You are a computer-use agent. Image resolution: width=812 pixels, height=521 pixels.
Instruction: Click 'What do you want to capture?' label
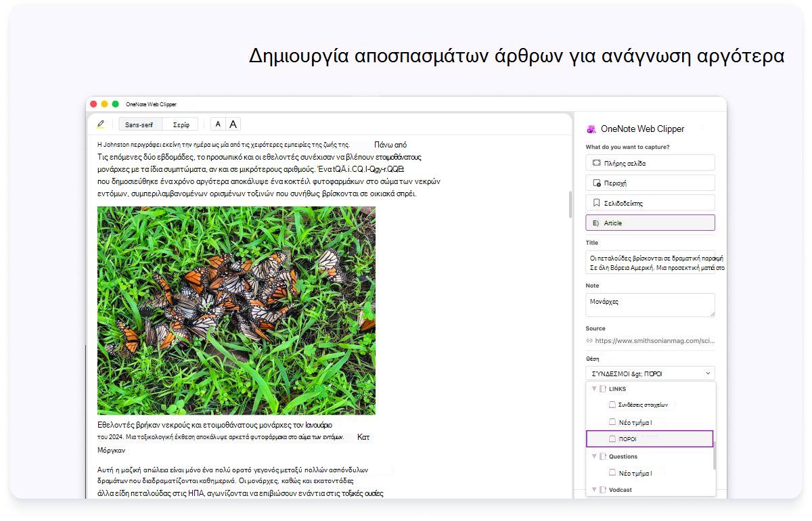coord(627,147)
